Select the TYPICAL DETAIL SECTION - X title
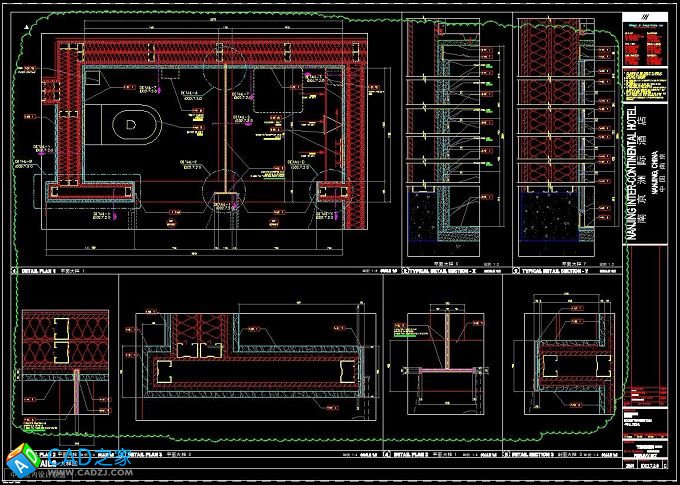The height and width of the screenshot is (485, 680). [445, 270]
